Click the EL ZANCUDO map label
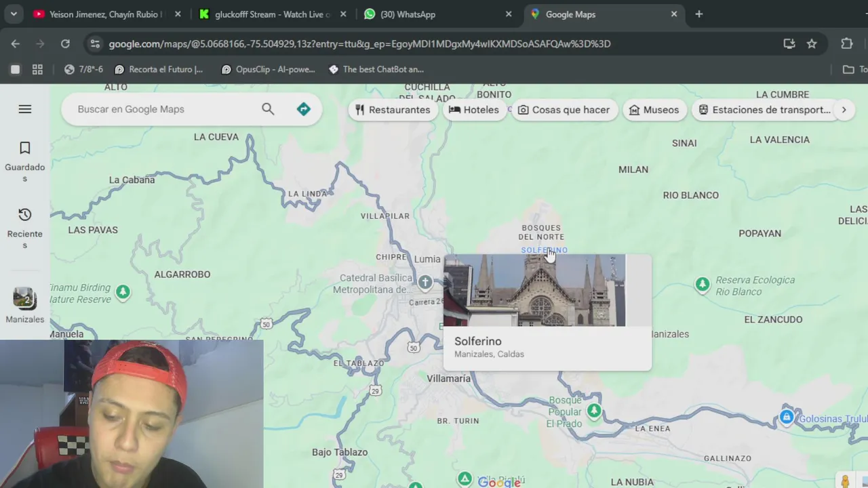868x488 pixels. pyautogui.click(x=773, y=319)
